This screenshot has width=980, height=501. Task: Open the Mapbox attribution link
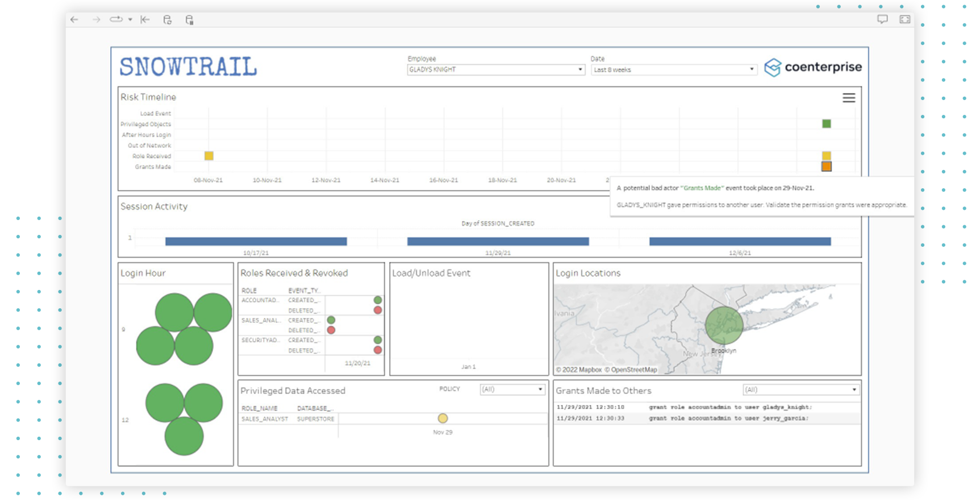578,370
